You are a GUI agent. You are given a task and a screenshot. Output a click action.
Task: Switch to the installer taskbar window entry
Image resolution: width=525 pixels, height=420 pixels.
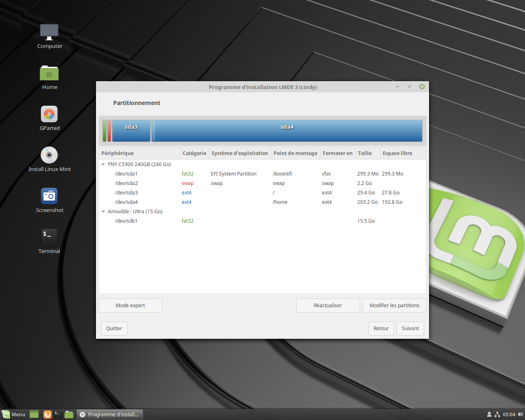pos(110,414)
